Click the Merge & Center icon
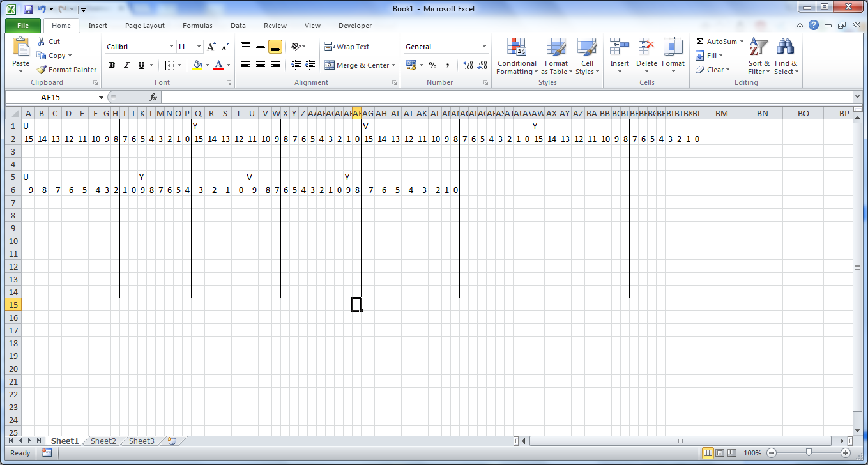Image resolution: width=868 pixels, height=465 pixels. click(330, 65)
